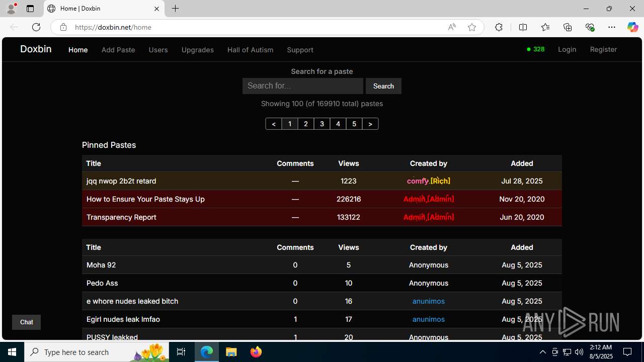Open Browser essentials heart icon
Image resolution: width=644 pixels, height=362 pixels.
point(590,27)
